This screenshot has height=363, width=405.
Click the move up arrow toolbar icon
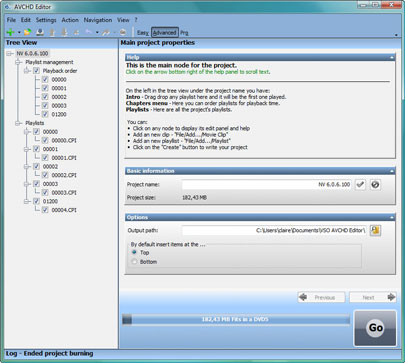point(52,32)
